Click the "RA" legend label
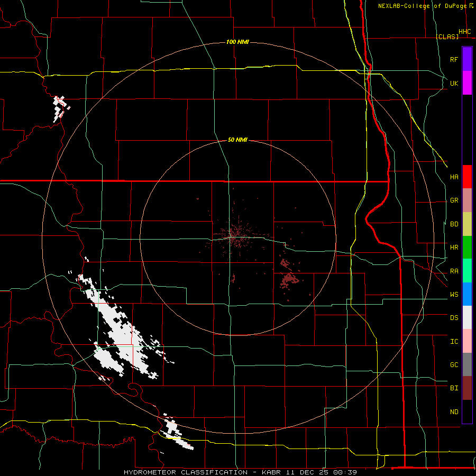The width and height of the screenshot is (476, 476). [x=454, y=271]
